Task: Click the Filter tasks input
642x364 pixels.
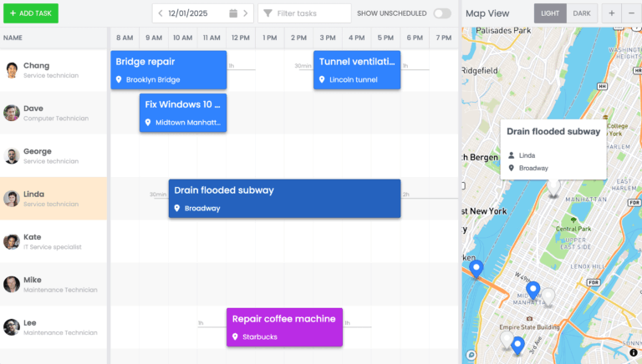Action: 304,13
